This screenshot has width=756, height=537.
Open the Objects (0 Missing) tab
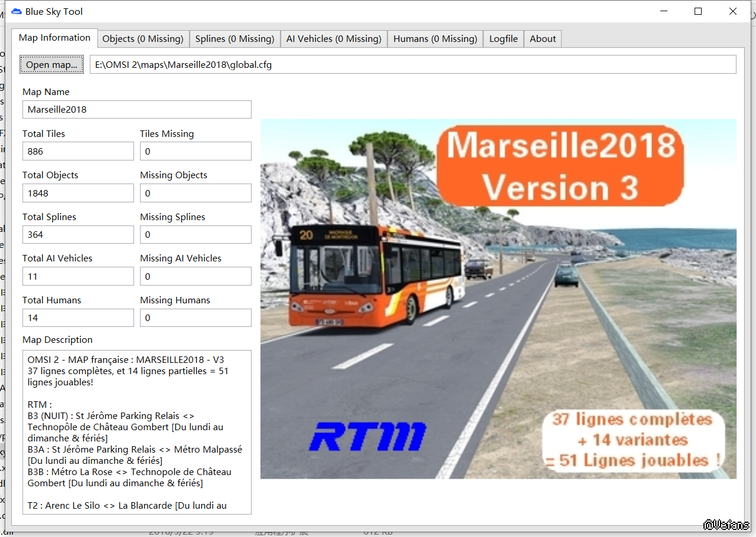[x=143, y=39]
